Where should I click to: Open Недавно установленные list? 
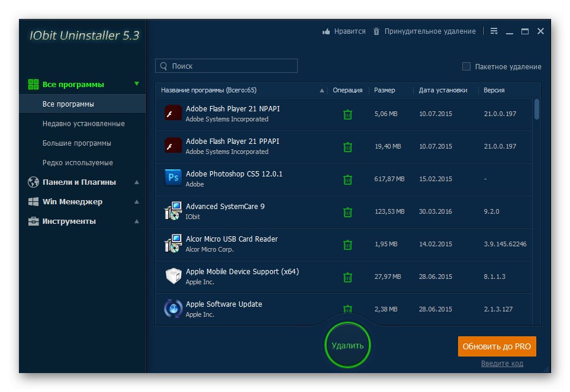click(x=83, y=124)
